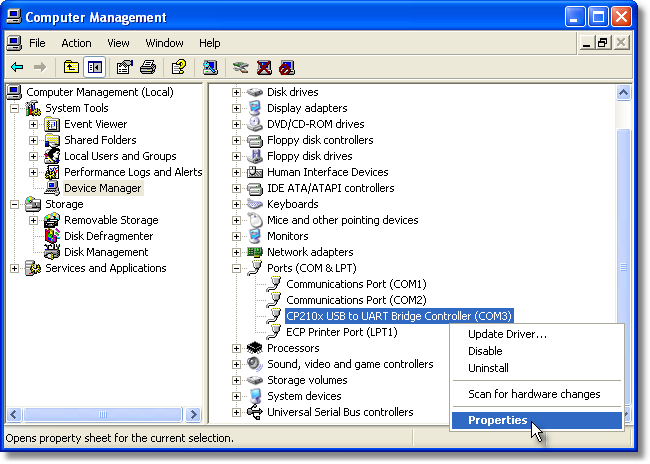Viewport: 650px width, 464px height.
Task: Restore the inner MDI child window
Action: (x=602, y=42)
